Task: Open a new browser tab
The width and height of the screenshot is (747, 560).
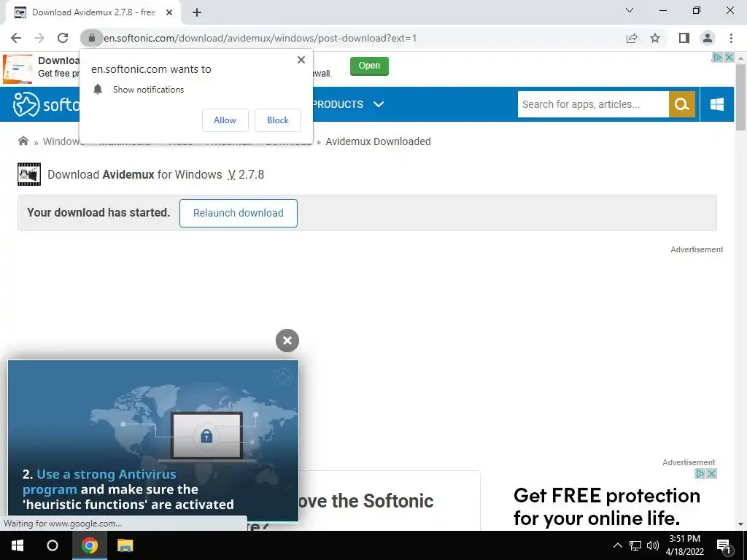Action: pos(197,13)
